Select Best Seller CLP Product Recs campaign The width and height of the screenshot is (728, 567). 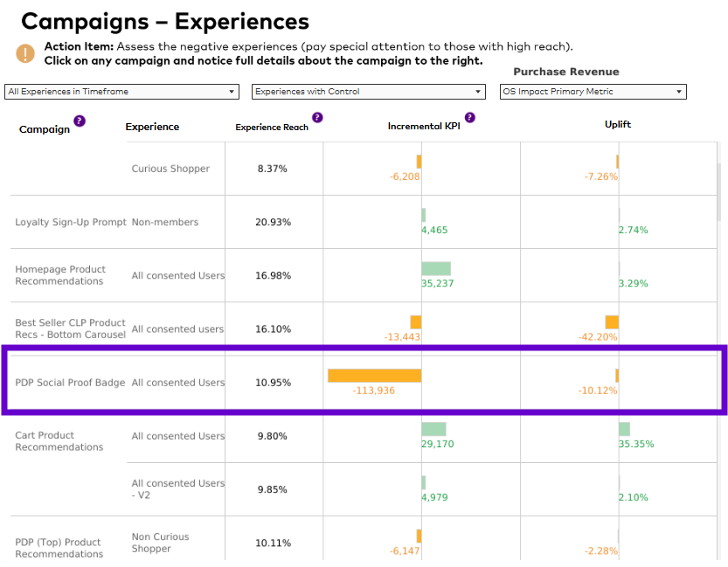click(x=70, y=328)
